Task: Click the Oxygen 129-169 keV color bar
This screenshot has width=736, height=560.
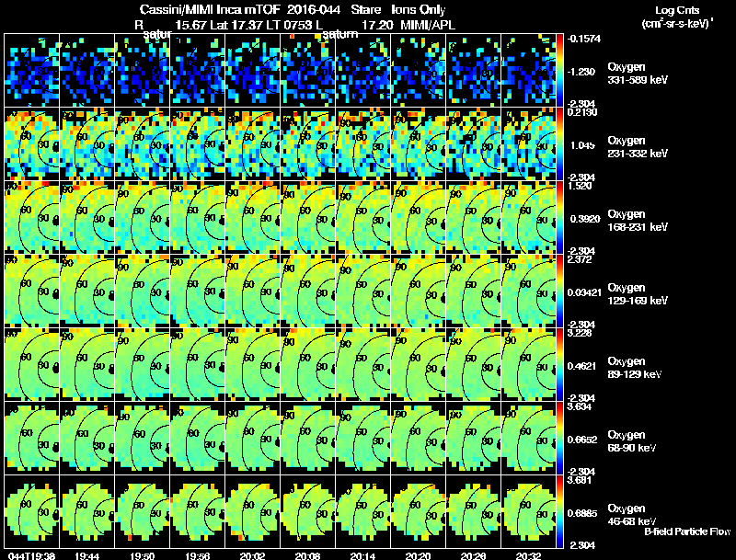Action: tap(559, 291)
